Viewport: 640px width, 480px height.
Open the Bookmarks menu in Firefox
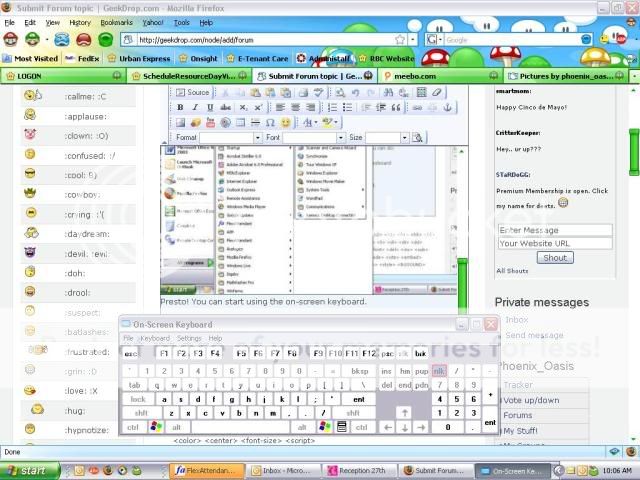point(116,21)
